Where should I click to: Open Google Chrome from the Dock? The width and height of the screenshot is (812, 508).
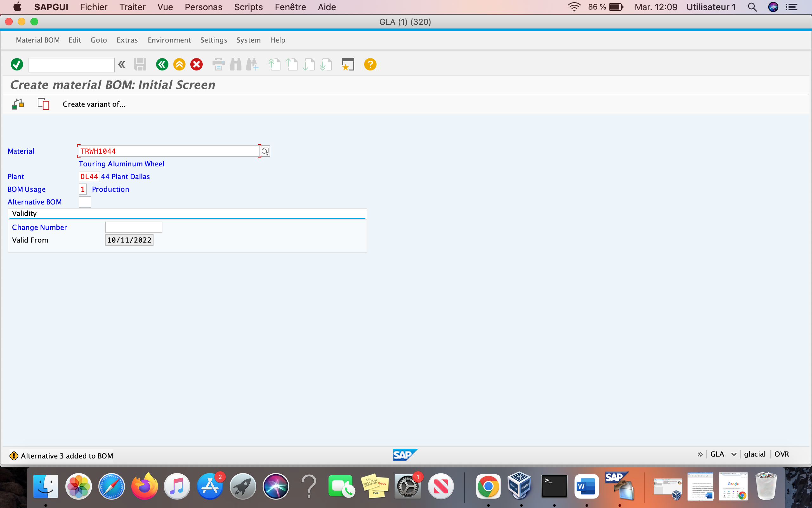[488, 486]
